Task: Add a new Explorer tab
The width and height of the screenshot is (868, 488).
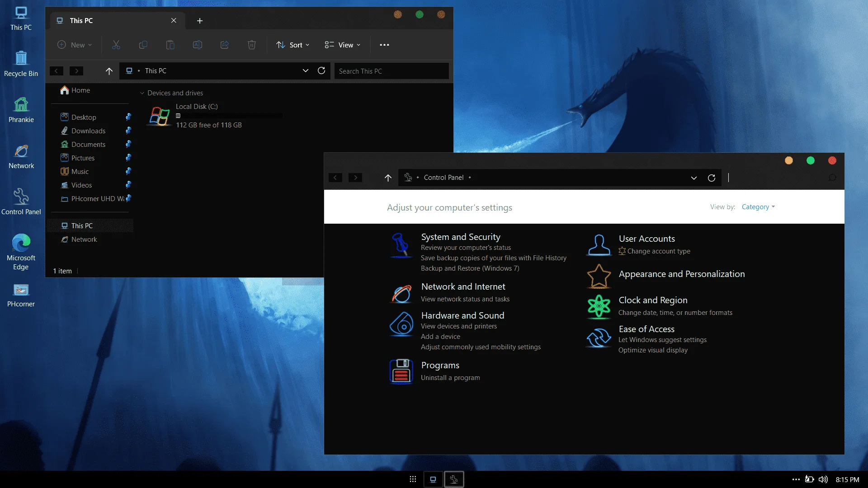Action: [x=200, y=21]
